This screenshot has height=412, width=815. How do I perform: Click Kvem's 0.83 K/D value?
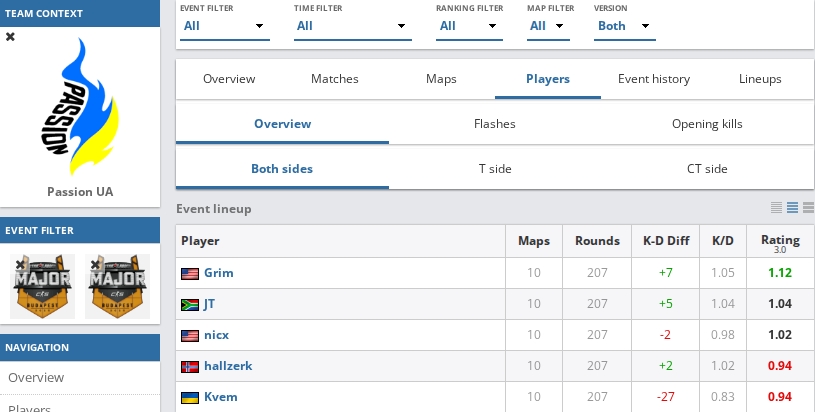tap(722, 397)
